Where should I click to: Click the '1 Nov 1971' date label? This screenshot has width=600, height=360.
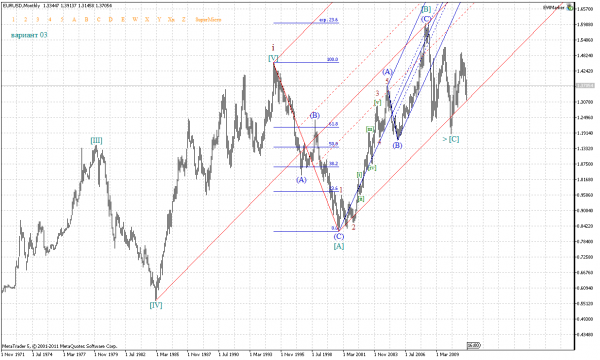coord(13,354)
